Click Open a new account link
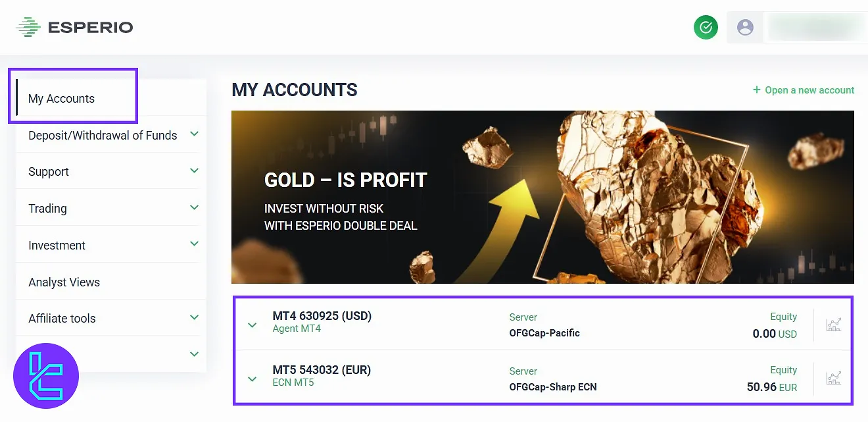The height and width of the screenshot is (422, 868). 809,90
